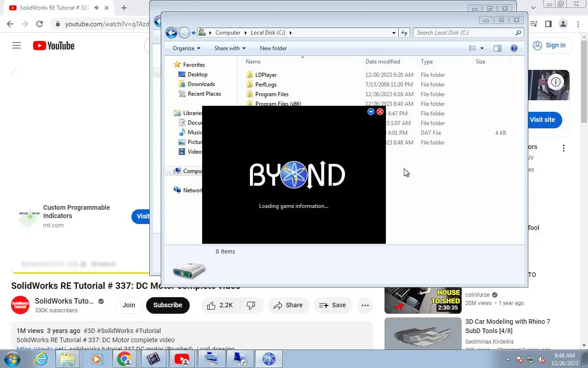Open the BYOND taskbar icon
Screen dimensions: 588x368
tap(269, 359)
